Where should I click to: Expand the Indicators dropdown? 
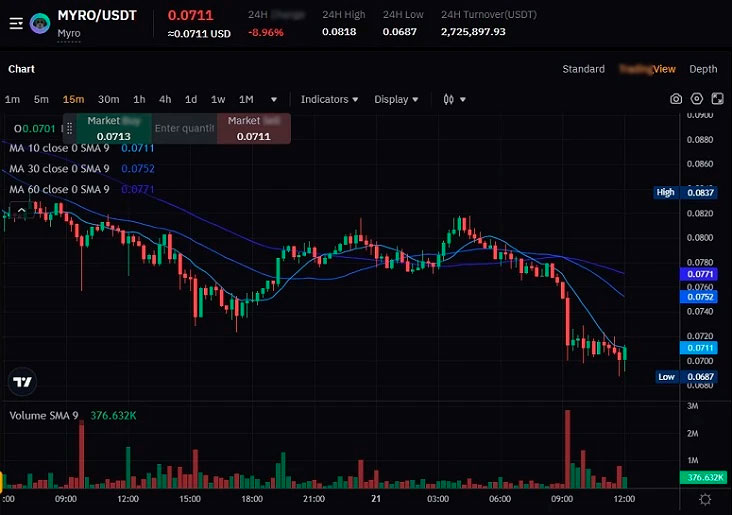(x=331, y=99)
